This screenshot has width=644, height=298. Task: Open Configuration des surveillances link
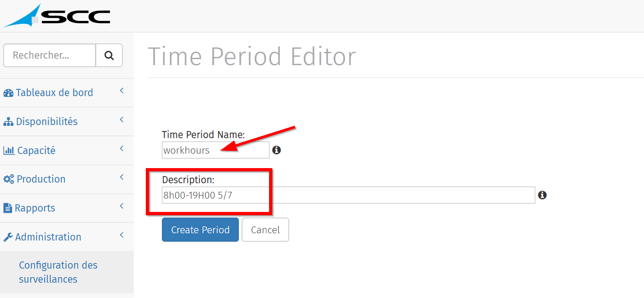[58, 272]
